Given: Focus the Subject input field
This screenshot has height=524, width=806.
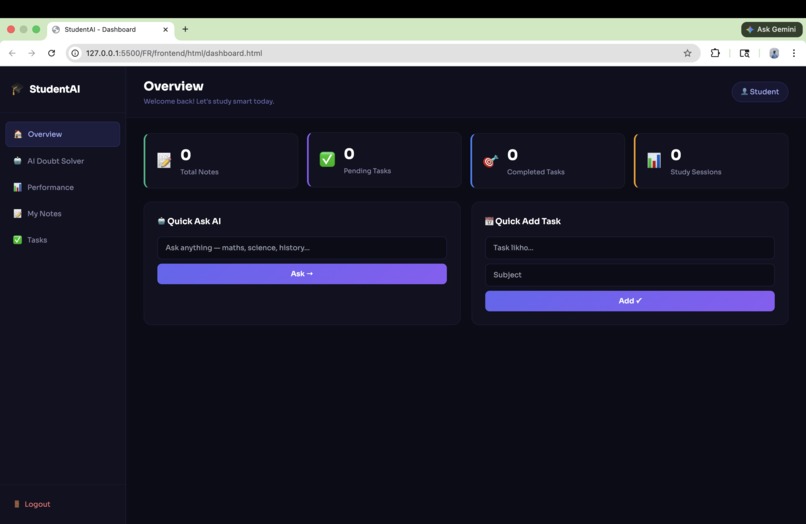Looking at the screenshot, I should pos(630,275).
